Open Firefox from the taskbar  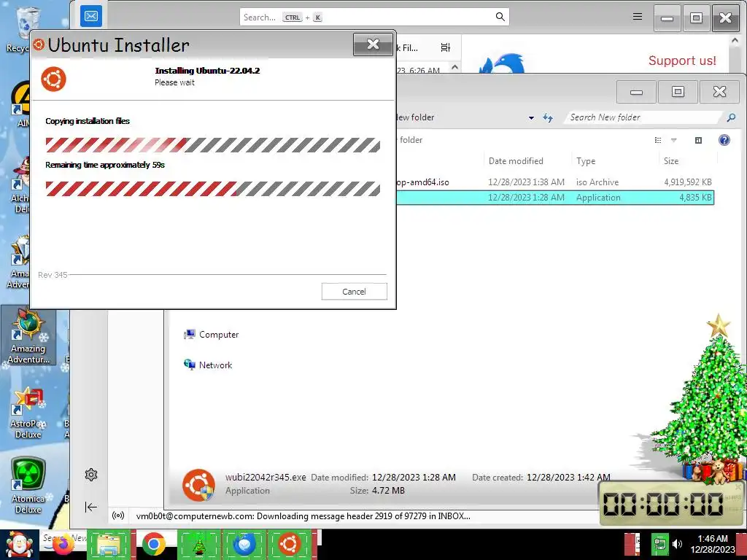64,545
